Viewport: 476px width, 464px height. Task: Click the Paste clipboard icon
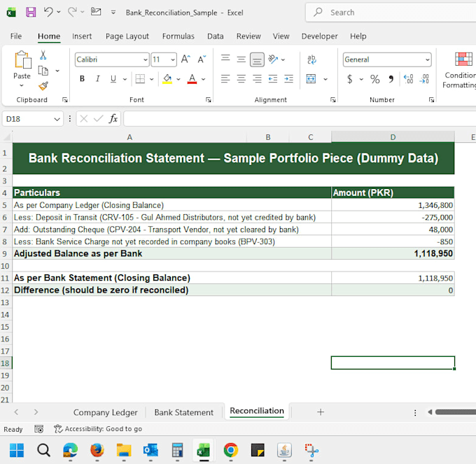click(22, 59)
